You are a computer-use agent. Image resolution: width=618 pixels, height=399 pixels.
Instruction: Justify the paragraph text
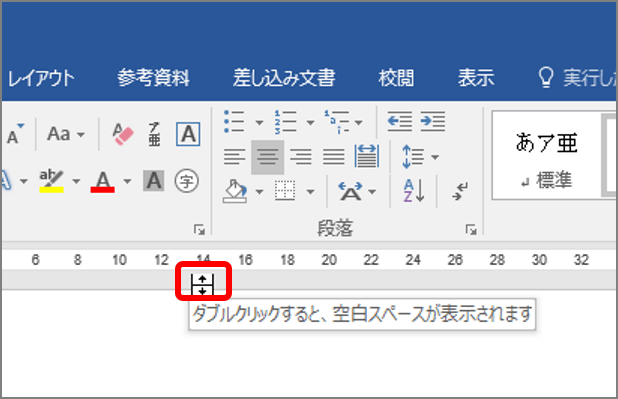(334, 157)
